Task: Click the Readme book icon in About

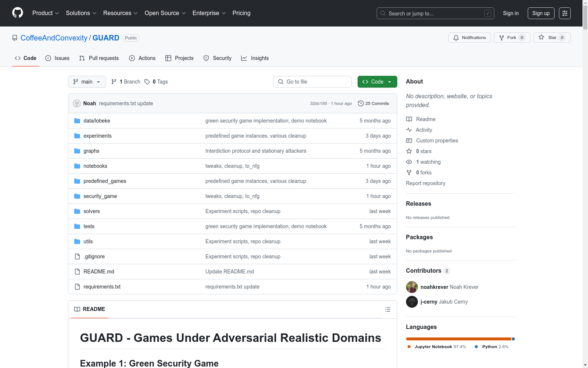Action: pos(409,119)
